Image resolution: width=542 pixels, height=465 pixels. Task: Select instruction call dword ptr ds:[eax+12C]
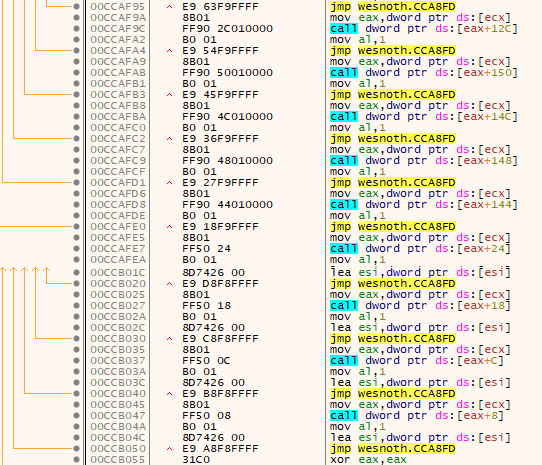pos(424,28)
